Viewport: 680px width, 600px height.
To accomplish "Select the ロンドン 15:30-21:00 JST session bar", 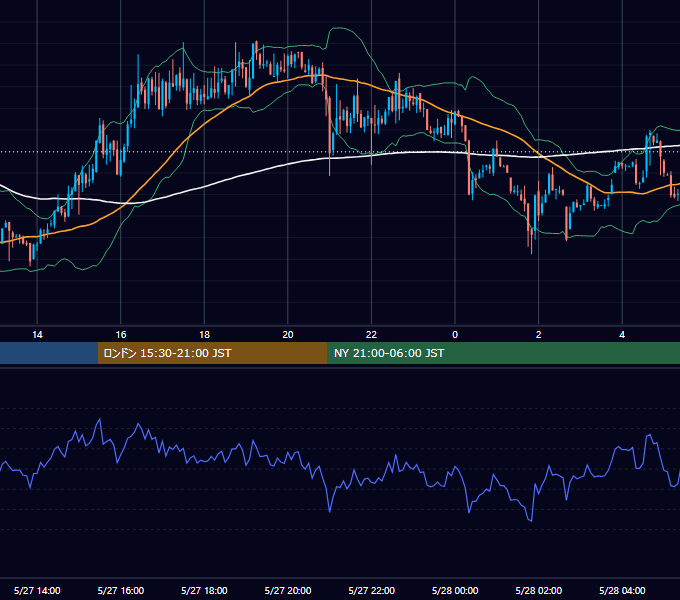I will coord(212,353).
